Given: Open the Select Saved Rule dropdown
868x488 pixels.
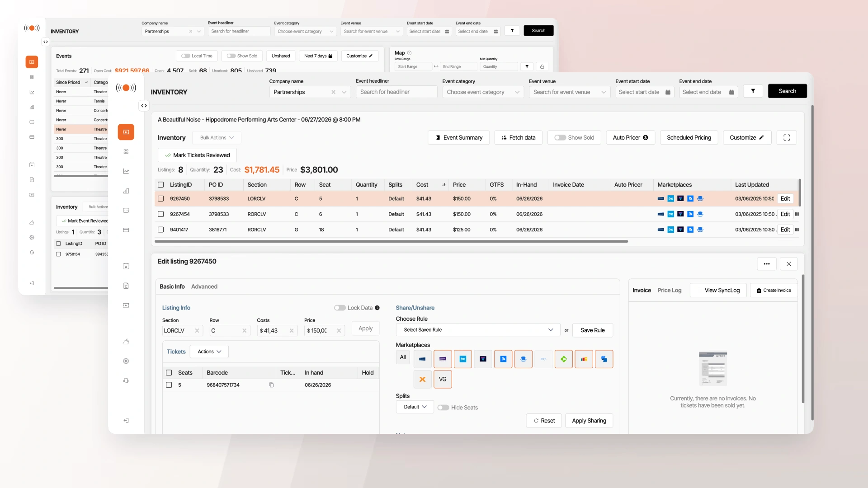Looking at the screenshot, I should click(x=477, y=330).
